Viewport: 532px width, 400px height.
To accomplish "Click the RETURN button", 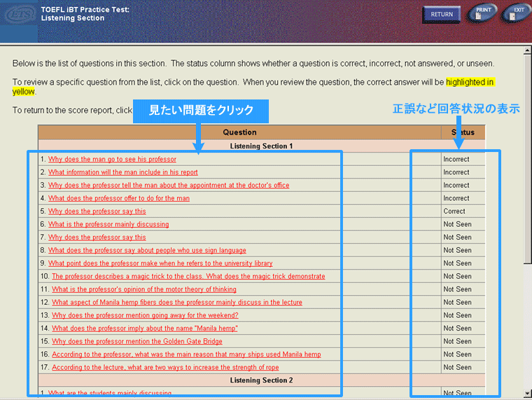I will pos(442,15).
